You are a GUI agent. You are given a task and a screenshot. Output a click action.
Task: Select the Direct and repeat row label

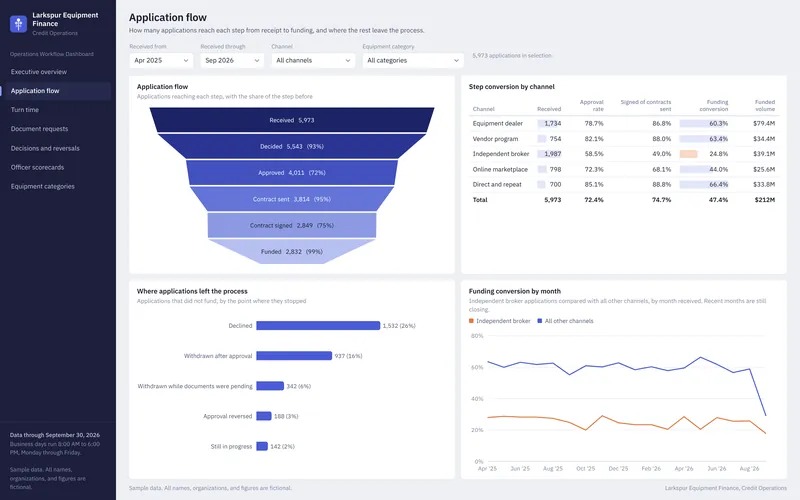(497, 185)
